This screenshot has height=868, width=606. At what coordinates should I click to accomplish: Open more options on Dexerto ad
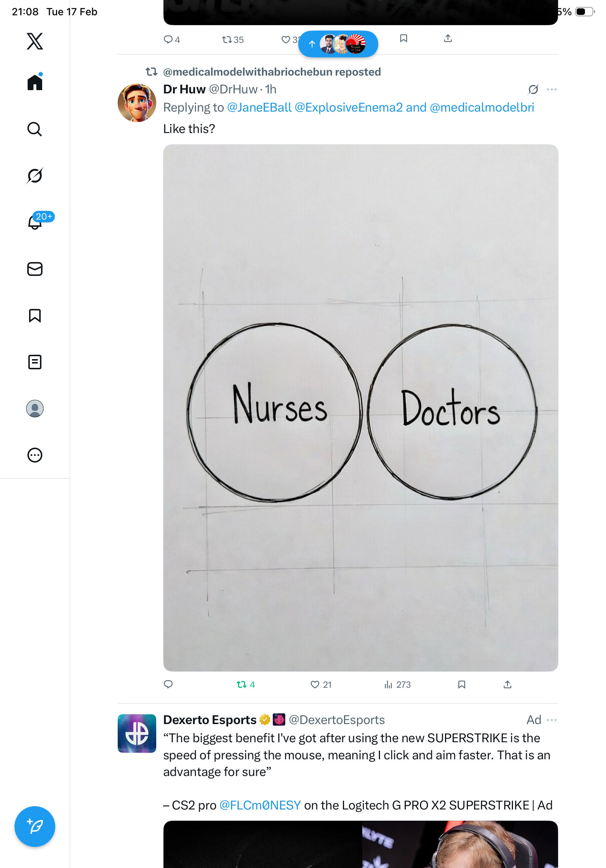click(552, 720)
